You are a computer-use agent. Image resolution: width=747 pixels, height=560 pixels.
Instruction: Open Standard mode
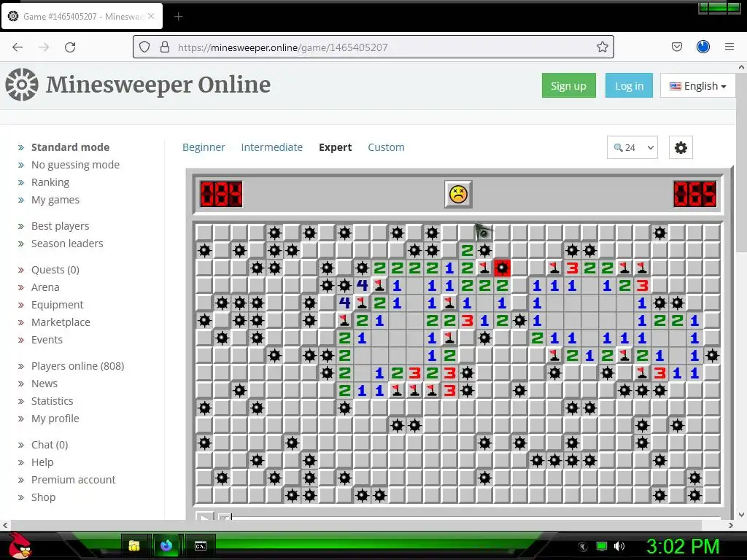(x=71, y=147)
